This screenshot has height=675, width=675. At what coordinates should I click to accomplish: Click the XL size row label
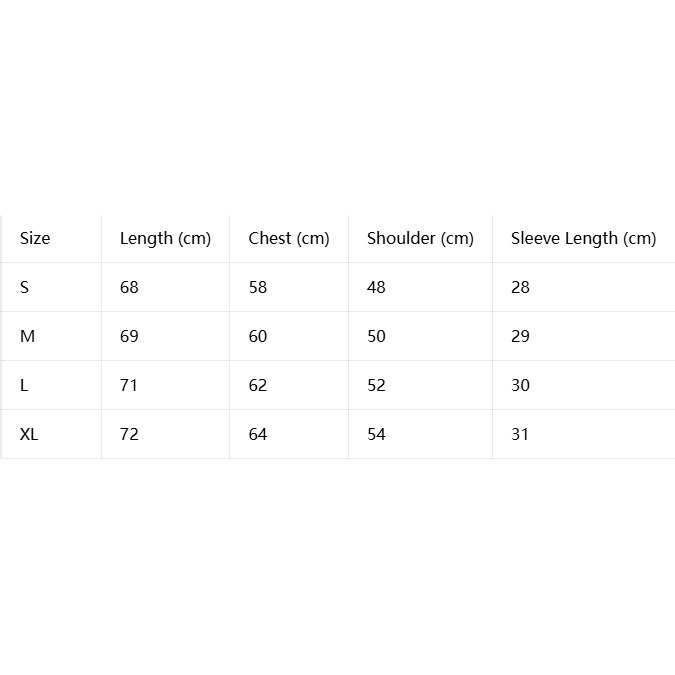[29, 434]
